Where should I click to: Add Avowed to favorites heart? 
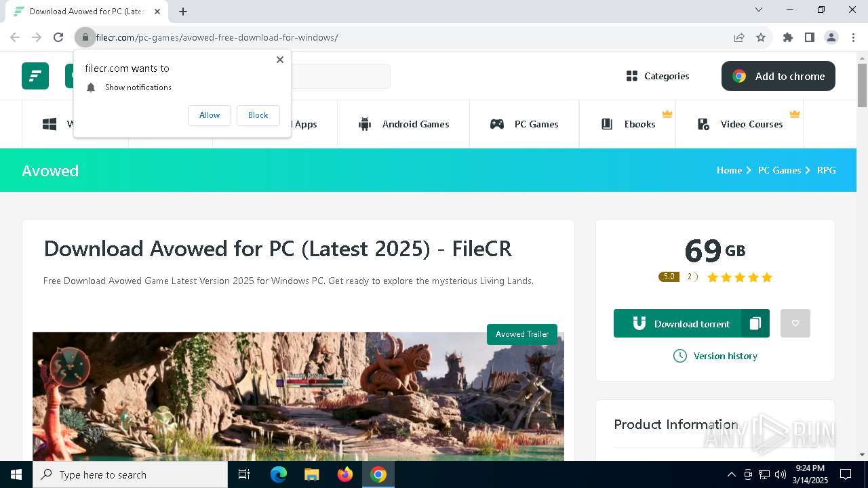coord(795,323)
